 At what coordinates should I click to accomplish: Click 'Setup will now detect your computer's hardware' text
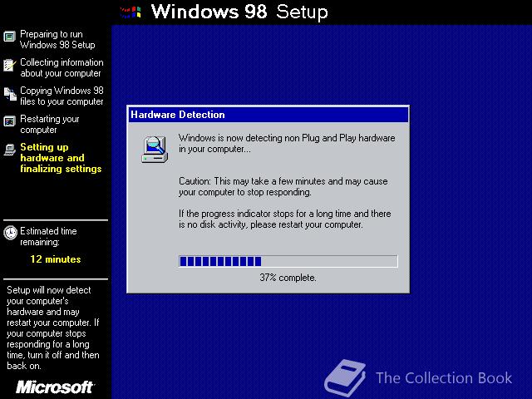(x=53, y=328)
